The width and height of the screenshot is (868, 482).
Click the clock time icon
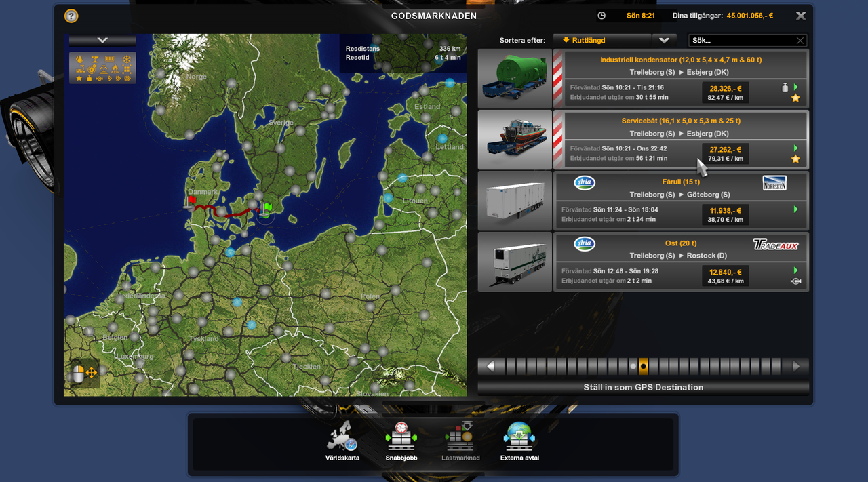601,16
